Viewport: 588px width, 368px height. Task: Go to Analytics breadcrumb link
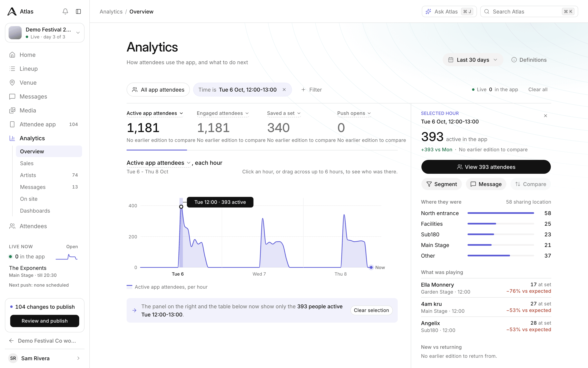(x=111, y=11)
